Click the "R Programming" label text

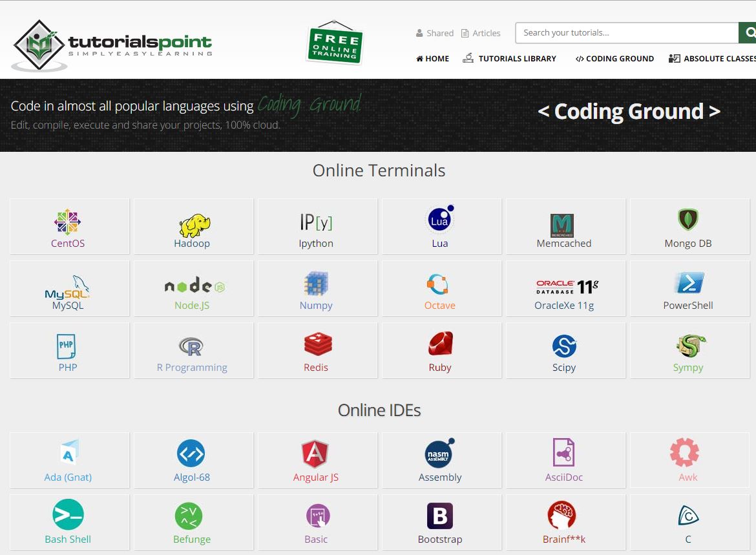[192, 368]
